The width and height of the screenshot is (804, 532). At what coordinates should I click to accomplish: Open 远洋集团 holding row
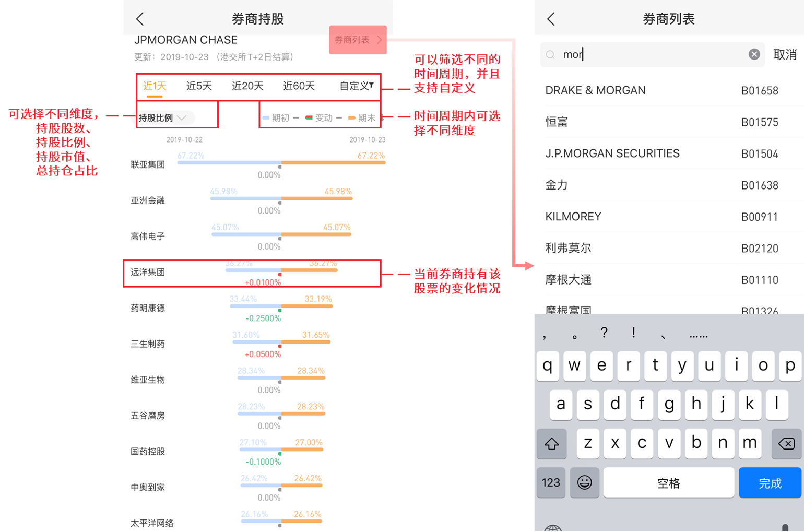pyautogui.click(x=252, y=273)
